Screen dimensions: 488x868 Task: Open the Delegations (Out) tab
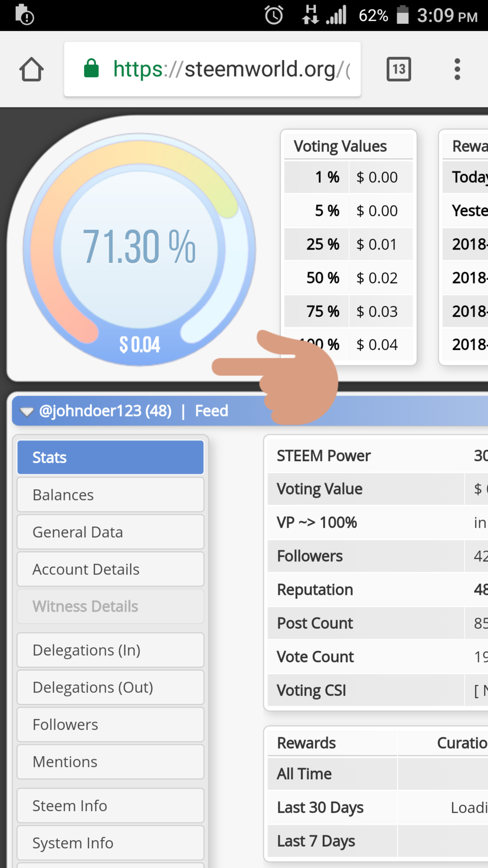click(111, 687)
